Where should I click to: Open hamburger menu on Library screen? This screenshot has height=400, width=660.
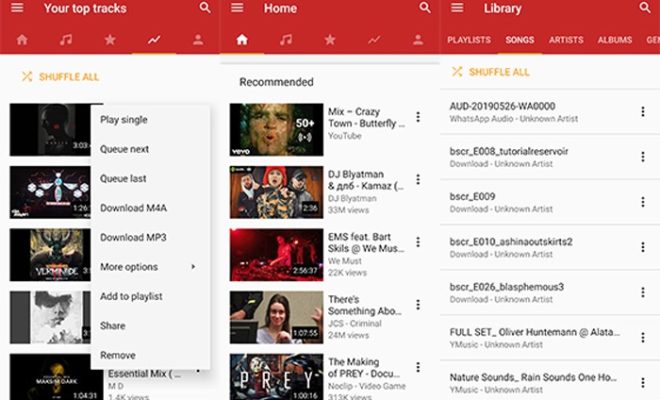click(457, 8)
